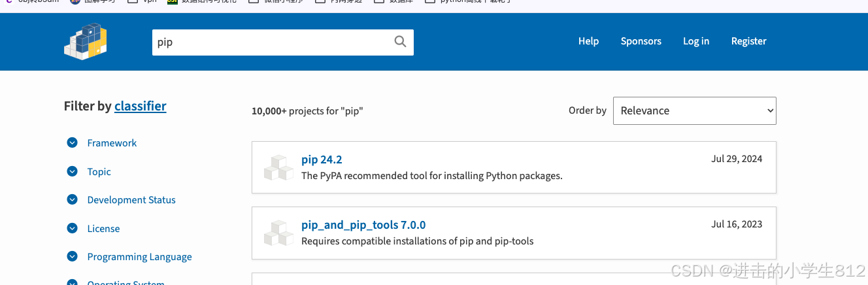Click the magnifier search icon
The image size is (868, 285).
click(401, 42)
